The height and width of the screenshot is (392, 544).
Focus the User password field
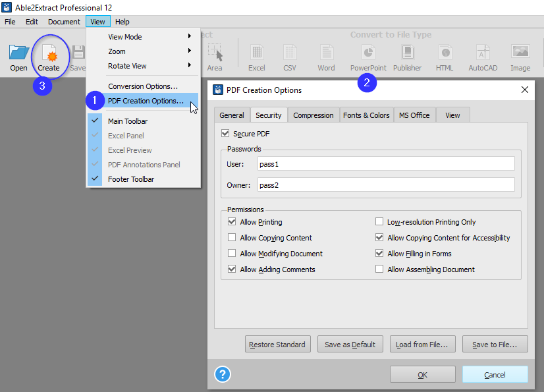tap(386, 163)
